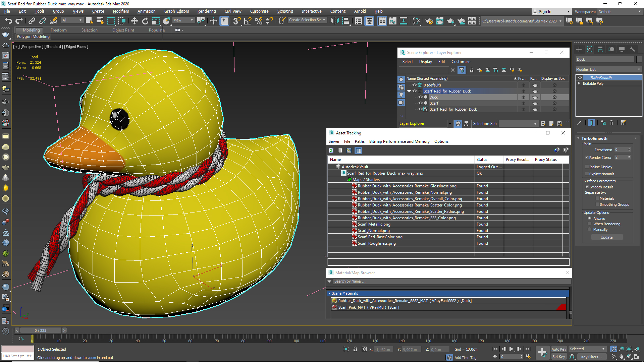Image resolution: width=644 pixels, height=362 pixels.
Task: Click Display Lights icon in Scene Explorer
Action: pyautogui.click(x=401, y=95)
